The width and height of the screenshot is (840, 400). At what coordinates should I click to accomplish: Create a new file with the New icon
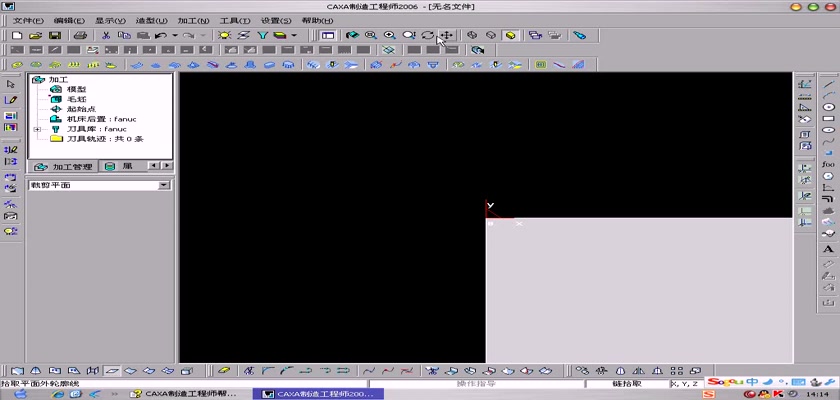pos(17,35)
